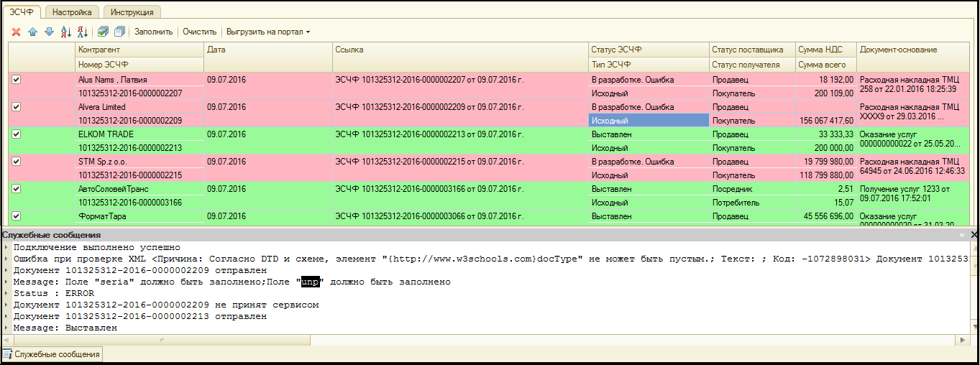Viewport: 980px width, 365px height.
Task: Toggle the checkbox for ELKOM TRADE
Action: [x=17, y=134]
